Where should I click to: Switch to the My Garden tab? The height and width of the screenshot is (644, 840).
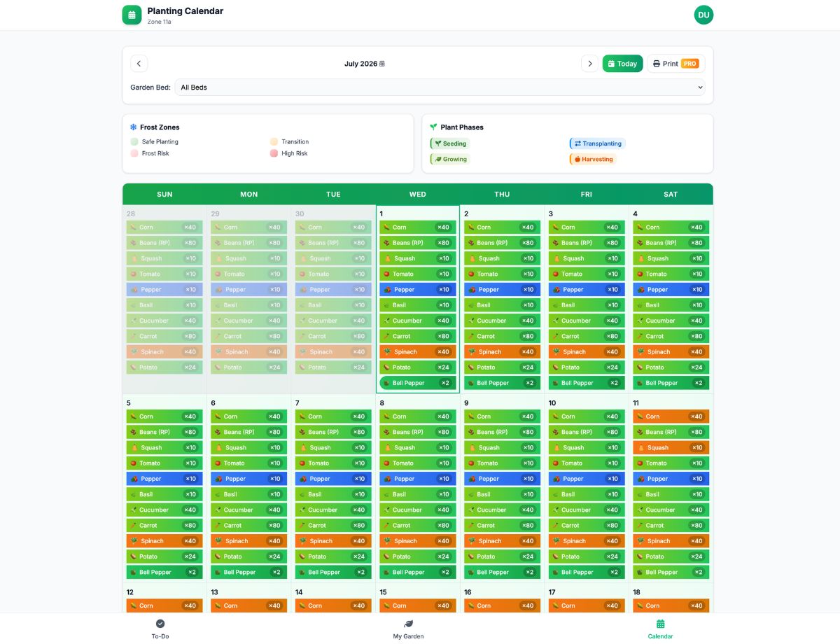coord(408,629)
